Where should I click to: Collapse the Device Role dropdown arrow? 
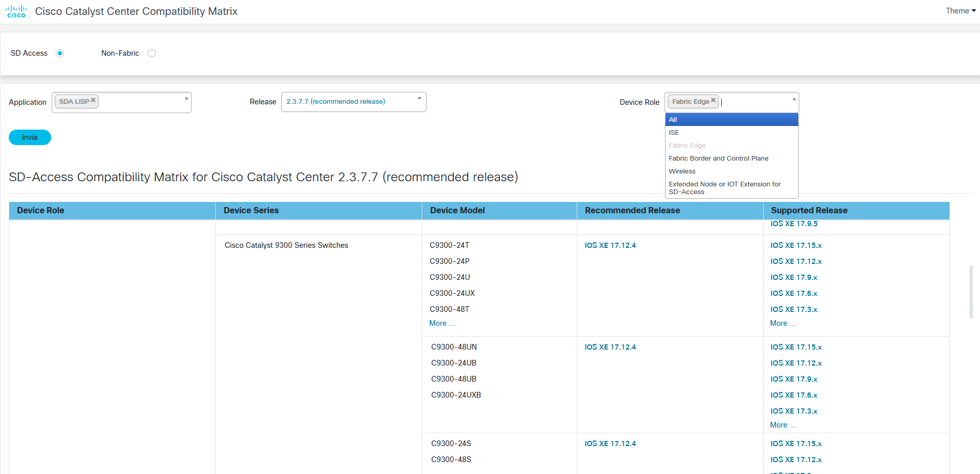click(x=794, y=99)
